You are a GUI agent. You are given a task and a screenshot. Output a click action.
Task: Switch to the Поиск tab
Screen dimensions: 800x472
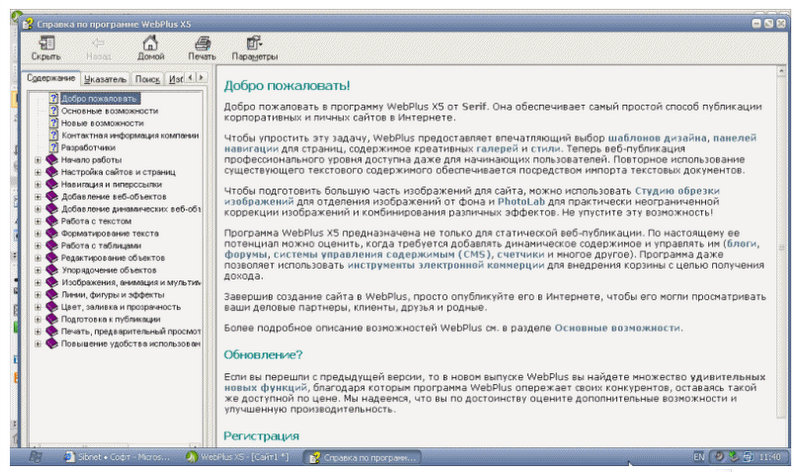[x=147, y=79]
